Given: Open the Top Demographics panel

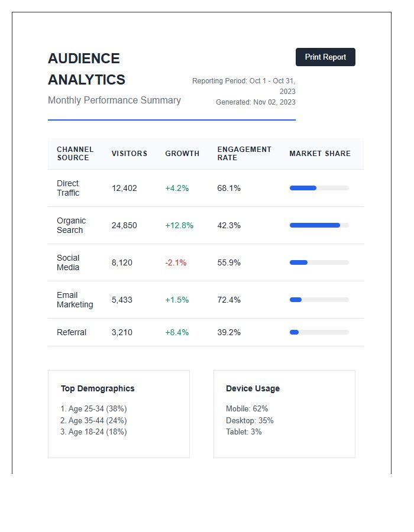Looking at the screenshot, I should (118, 414).
